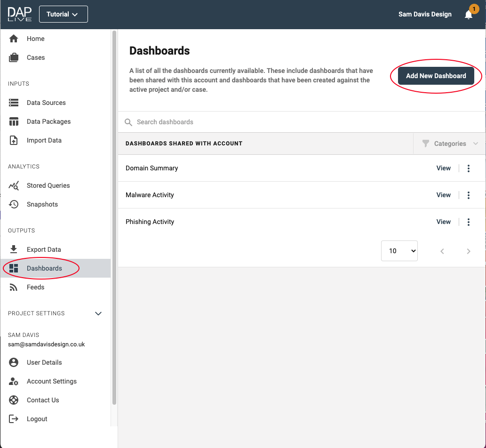This screenshot has width=486, height=448.
Task: Open the Categories filter dropdown
Action: tap(450, 144)
